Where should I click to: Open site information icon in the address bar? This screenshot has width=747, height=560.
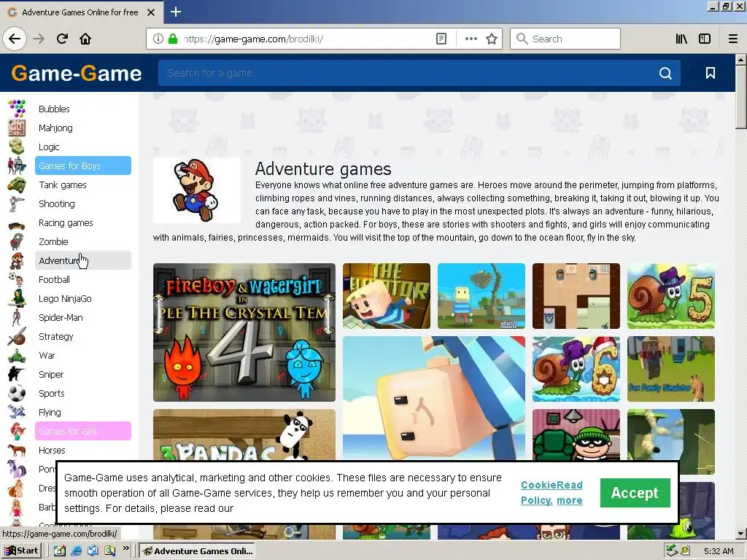coord(158,39)
